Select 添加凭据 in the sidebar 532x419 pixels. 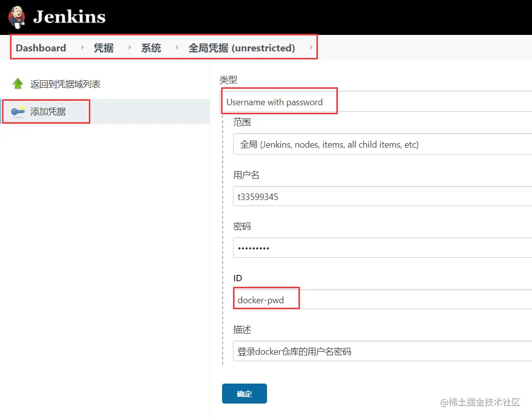tap(48, 112)
